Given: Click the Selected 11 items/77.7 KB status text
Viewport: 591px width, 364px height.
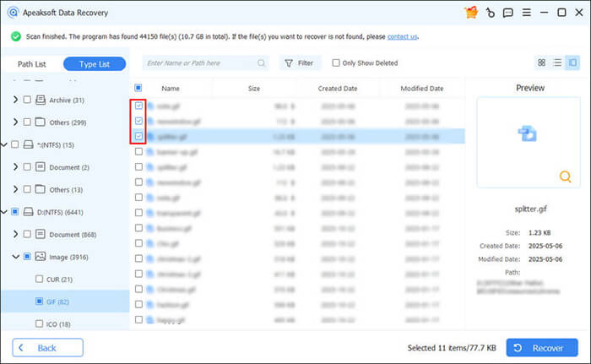Looking at the screenshot, I should coord(452,348).
